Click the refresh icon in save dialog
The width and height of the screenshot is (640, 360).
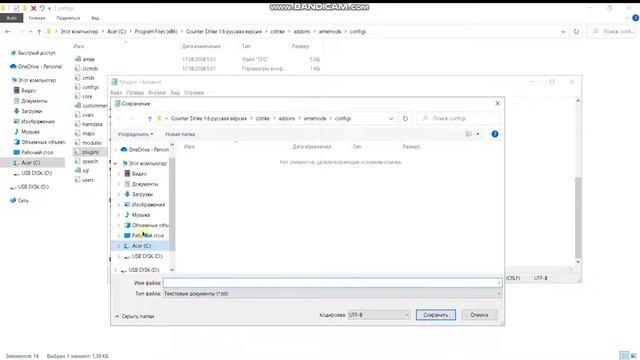[x=405, y=118]
